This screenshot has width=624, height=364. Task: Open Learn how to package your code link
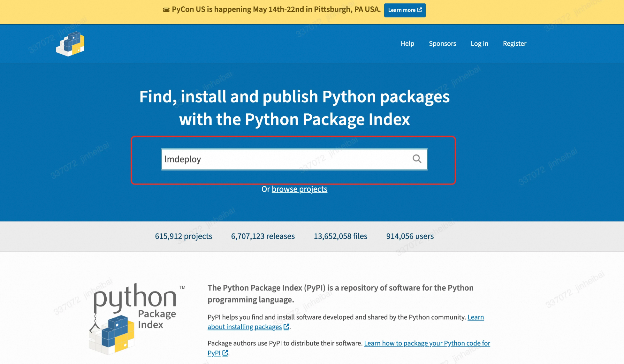[x=427, y=343]
